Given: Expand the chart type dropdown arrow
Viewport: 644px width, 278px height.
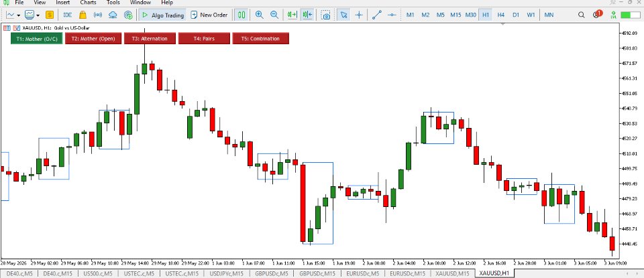Looking at the screenshot, I should pyautogui.click(x=18, y=15).
